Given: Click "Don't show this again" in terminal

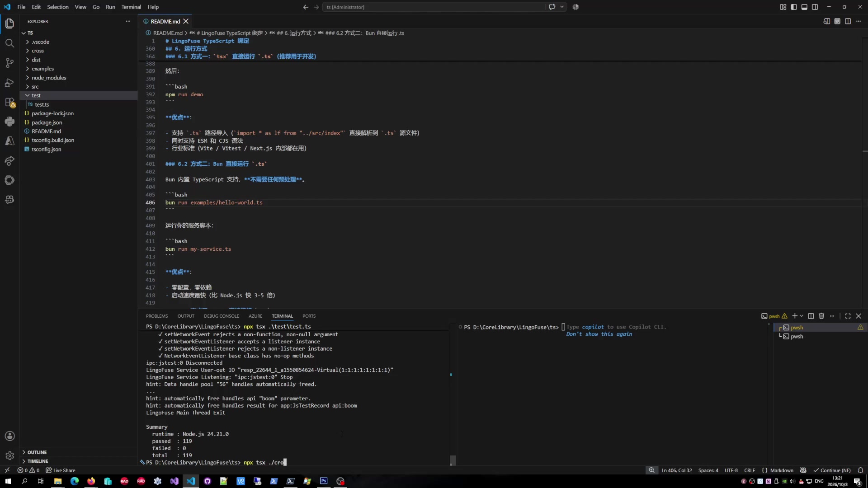Looking at the screenshot, I should 599,334.
